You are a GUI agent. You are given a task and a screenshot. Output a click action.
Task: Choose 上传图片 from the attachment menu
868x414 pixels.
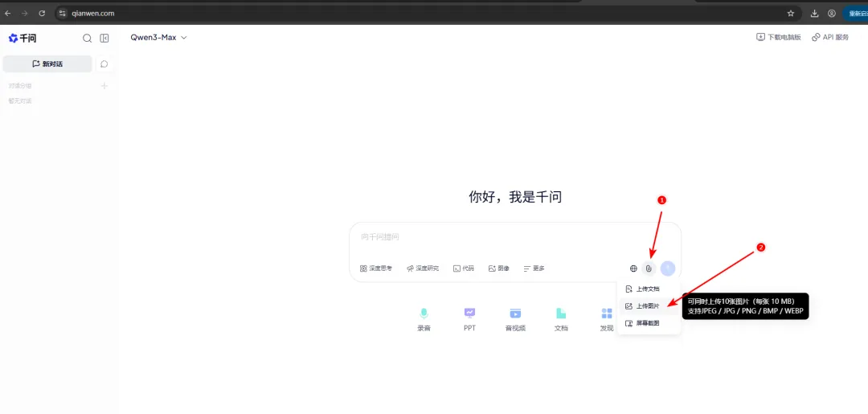click(649, 305)
